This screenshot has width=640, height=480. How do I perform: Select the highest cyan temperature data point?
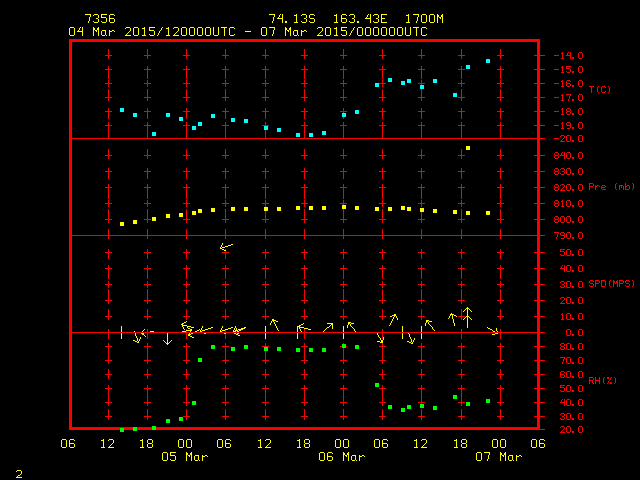488,61
